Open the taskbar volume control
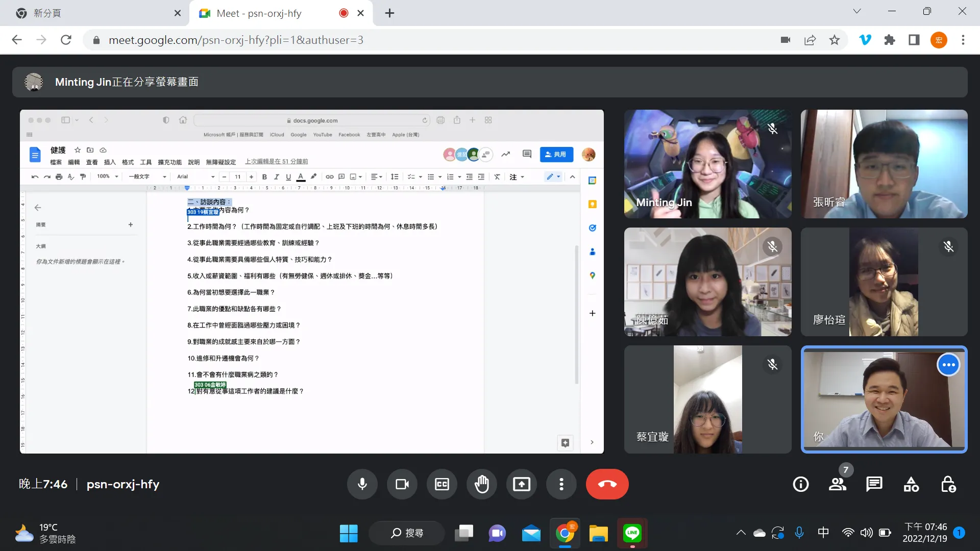The height and width of the screenshot is (551, 980). (x=867, y=532)
